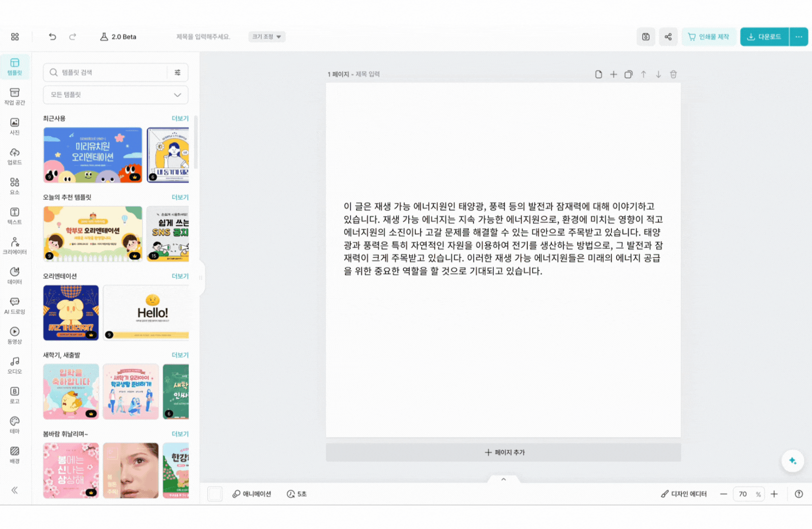Open the 오디오 audio sidebar icon

(15, 365)
